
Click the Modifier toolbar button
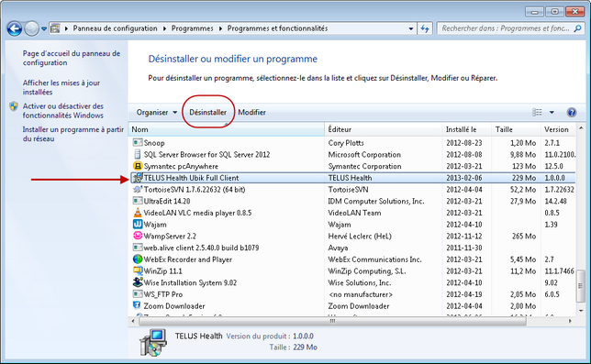click(x=251, y=112)
